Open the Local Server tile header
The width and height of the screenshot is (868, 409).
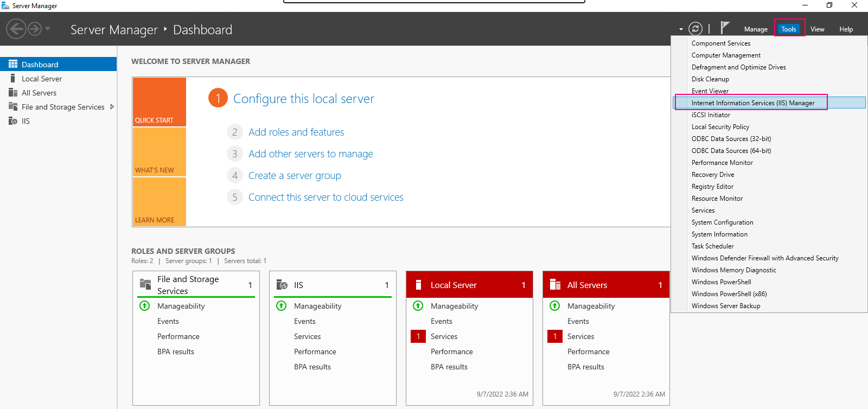coord(469,285)
